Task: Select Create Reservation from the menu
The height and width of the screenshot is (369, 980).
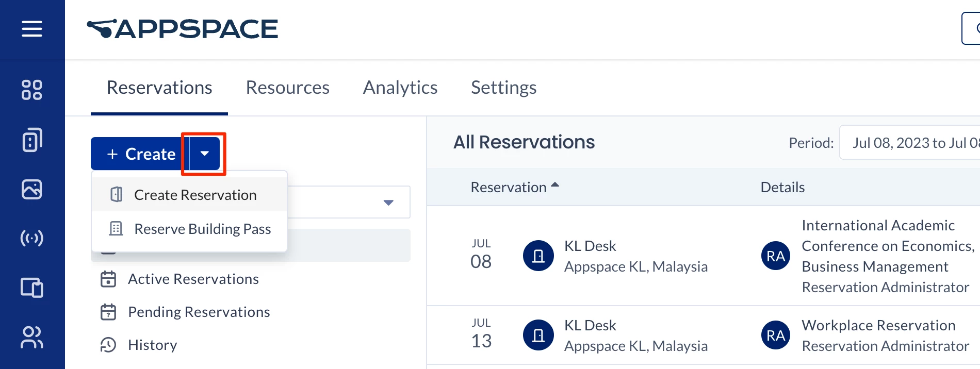Action: pyautogui.click(x=195, y=195)
